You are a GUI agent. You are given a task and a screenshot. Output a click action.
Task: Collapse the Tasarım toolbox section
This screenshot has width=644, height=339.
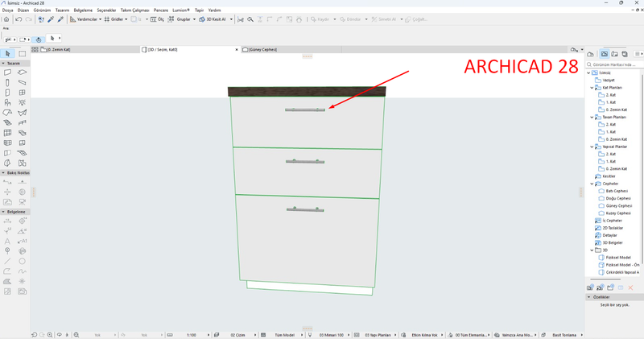click(x=3, y=64)
